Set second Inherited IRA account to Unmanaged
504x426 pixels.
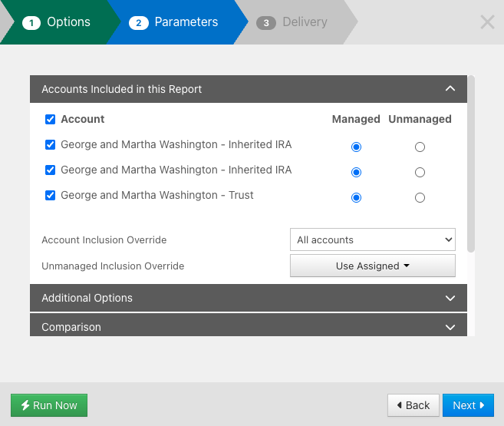pos(420,173)
